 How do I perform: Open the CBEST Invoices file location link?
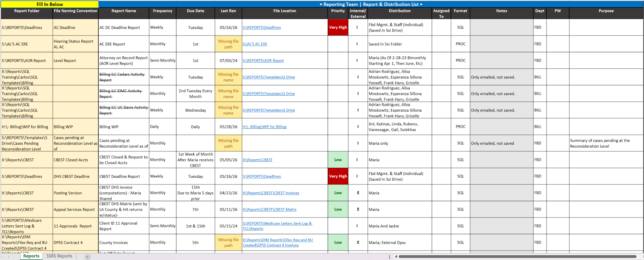271,193
